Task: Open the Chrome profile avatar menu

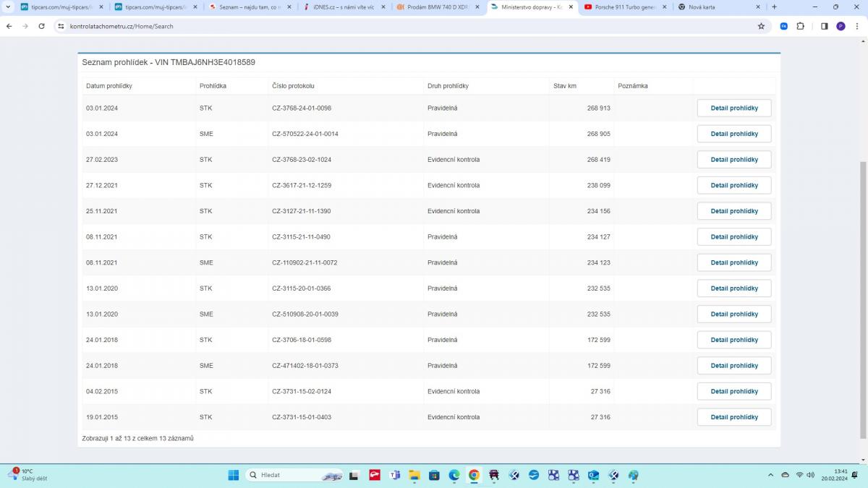Action: (x=841, y=26)
